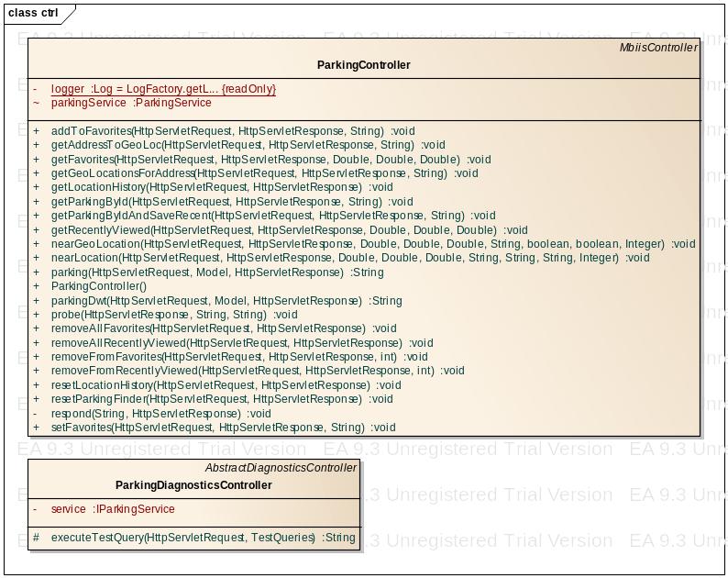Select the getRecentlyViewed method
728x578 pixels.
pyautogui.click(x=289, y=230)
